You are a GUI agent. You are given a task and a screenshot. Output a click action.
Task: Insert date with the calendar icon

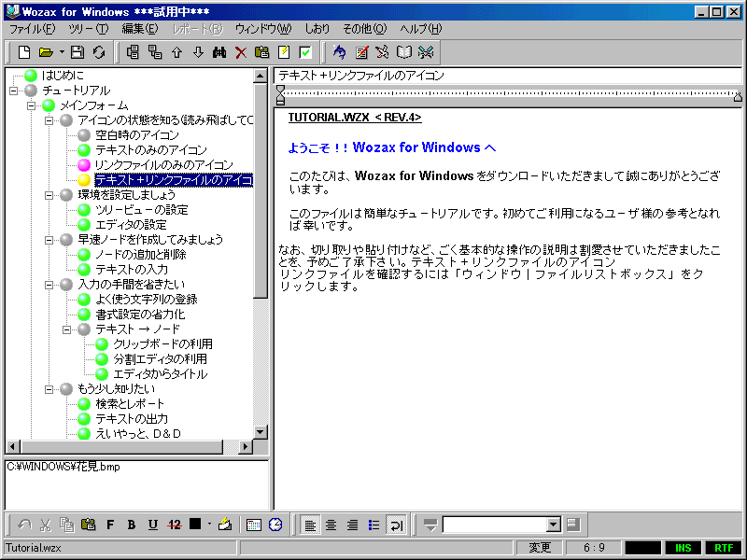[254, 525]
